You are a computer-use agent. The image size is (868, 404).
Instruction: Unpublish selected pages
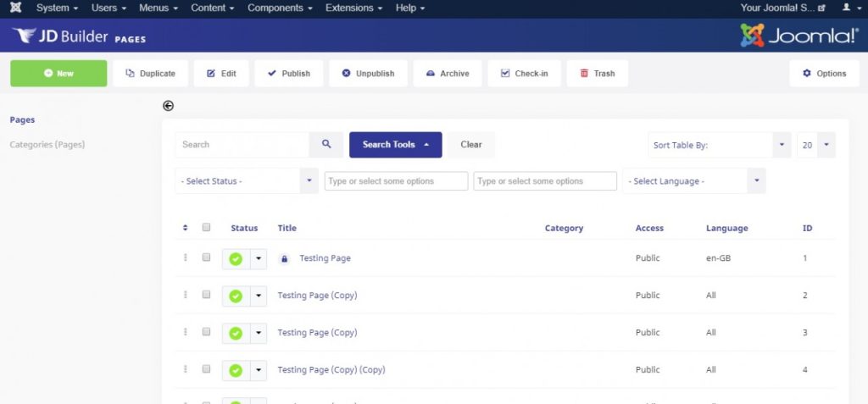[368, 74]
